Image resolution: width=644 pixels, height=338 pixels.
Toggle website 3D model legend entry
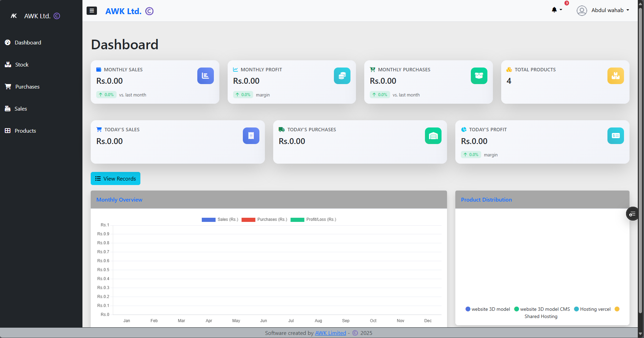[x=488, y=309]
